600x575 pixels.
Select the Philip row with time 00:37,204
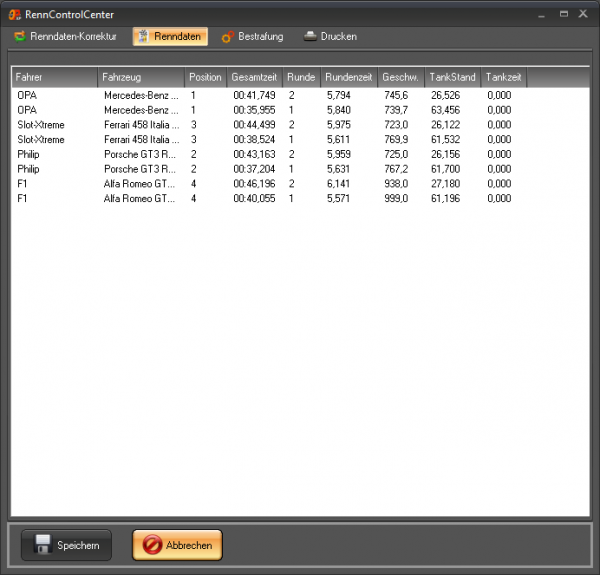click(300, 169)
